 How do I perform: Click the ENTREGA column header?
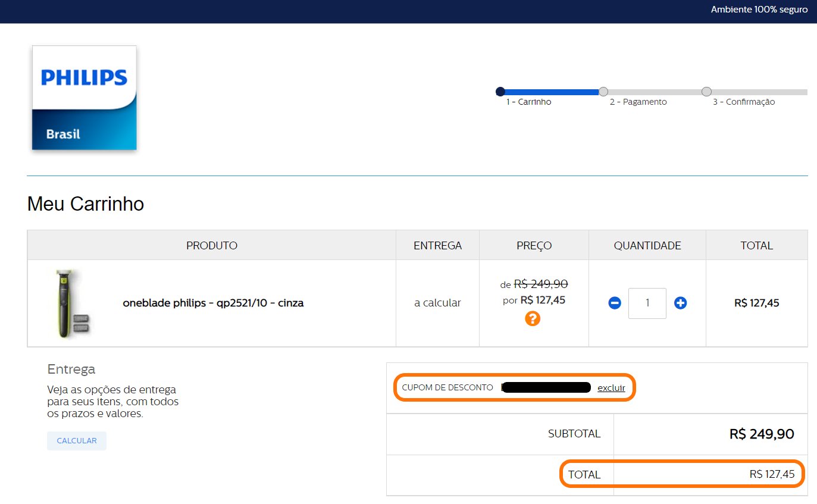[x=437, y=245]
